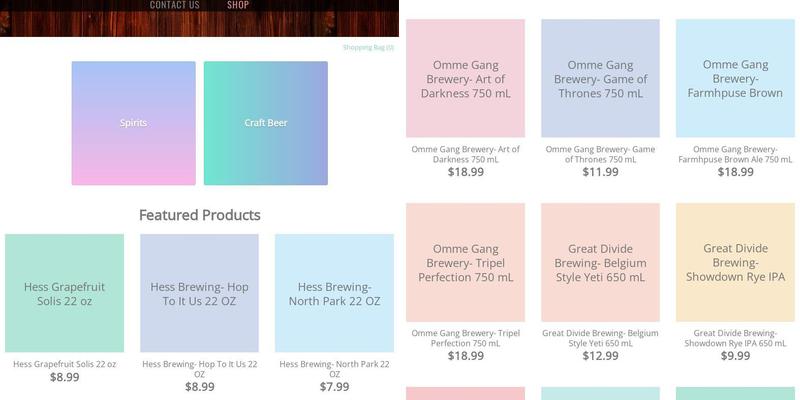Click the Hess Grapefruit Solis 22 oz name link
800x400 pixels.
point(65,364)
